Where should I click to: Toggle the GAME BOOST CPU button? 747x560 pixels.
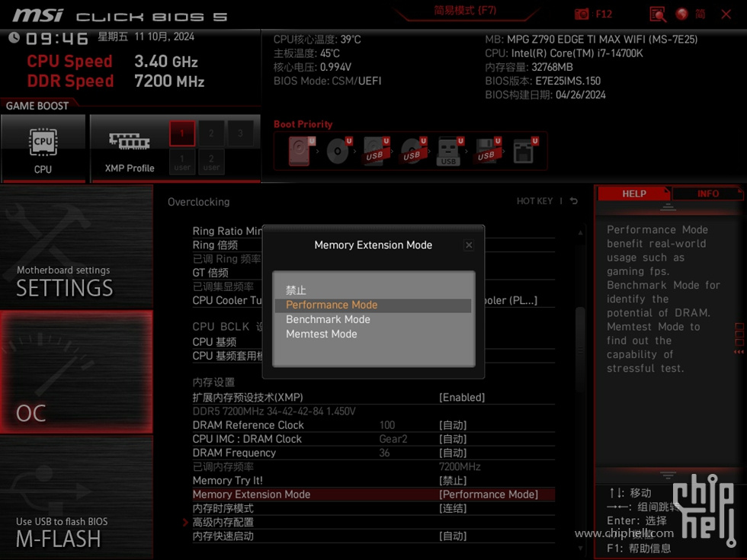click(x=43, y=148)
